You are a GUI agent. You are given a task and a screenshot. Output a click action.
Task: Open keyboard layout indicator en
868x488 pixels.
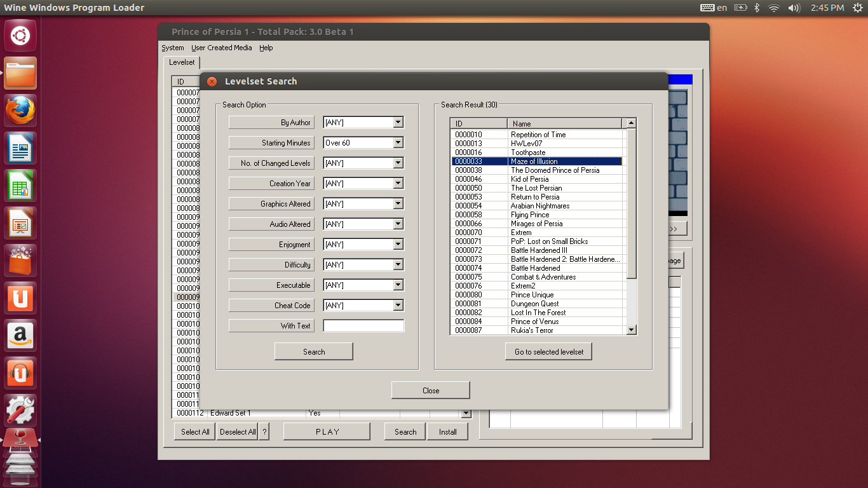[714, 8]
